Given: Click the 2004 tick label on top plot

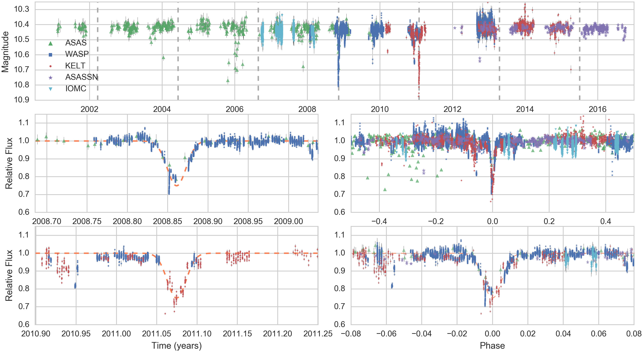Looking at the screenshot, I should [x=162, y=109].
